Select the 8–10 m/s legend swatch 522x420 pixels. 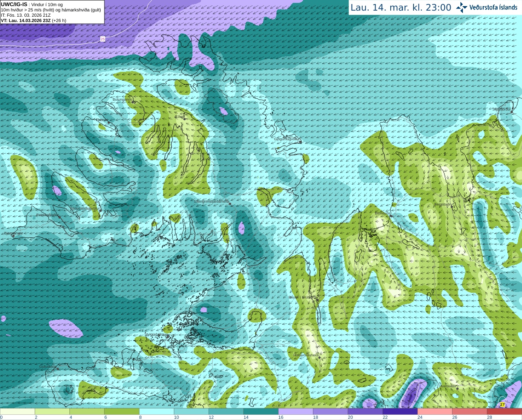tap(157, 411)
